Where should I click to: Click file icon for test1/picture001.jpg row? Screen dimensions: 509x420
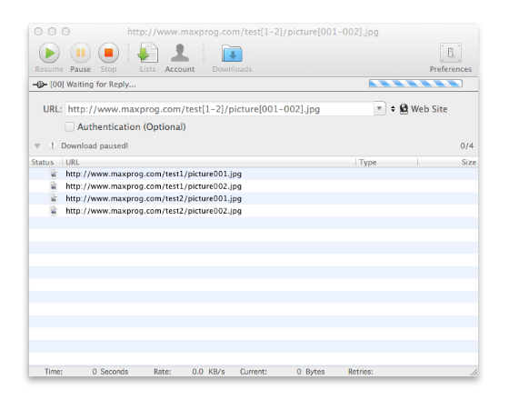point(54,174)
